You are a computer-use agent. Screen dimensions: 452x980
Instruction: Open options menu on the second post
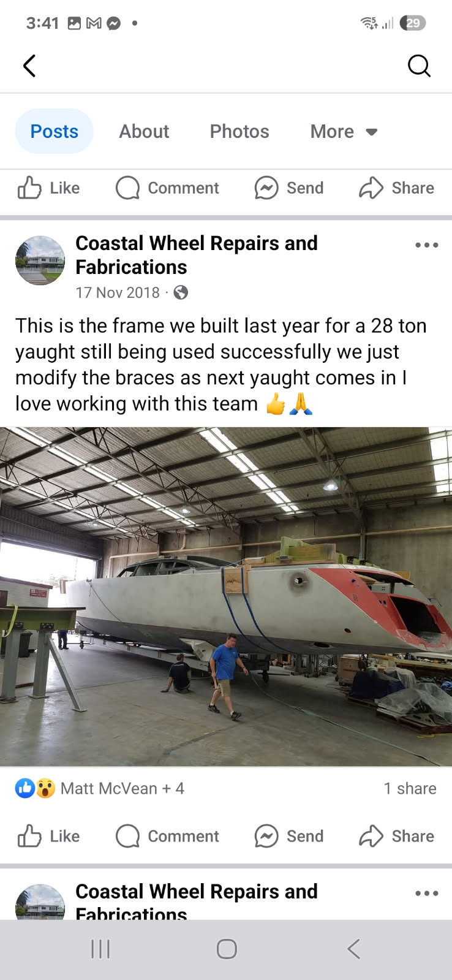[x=426, y=893]
